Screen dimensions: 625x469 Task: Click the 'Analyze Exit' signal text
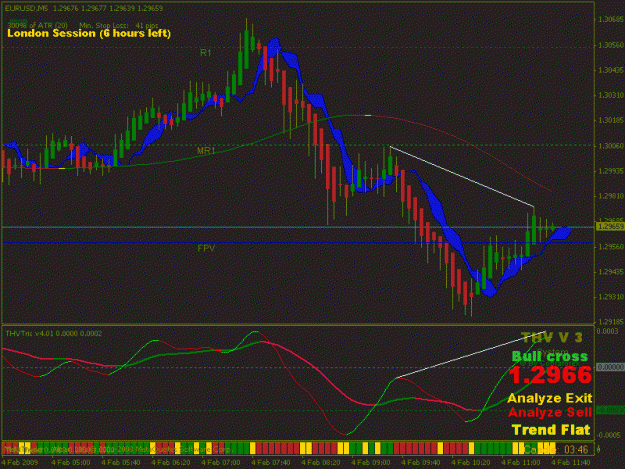[550, 398]
